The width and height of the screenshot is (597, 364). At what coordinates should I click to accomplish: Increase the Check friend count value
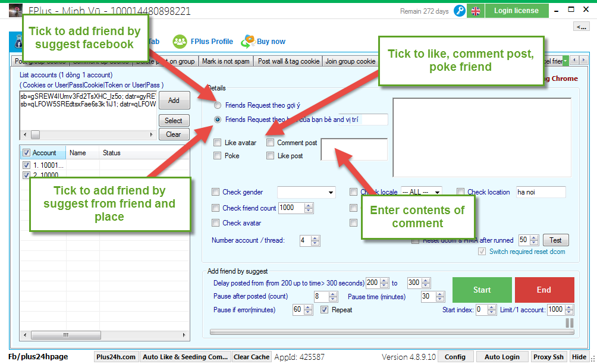pyautogui.click(x=309, y=206)
